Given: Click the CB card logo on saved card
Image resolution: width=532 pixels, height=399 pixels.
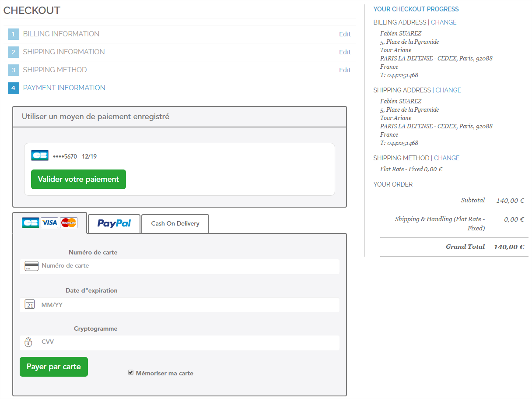Looking at the screenshot, I should [40, 155].
